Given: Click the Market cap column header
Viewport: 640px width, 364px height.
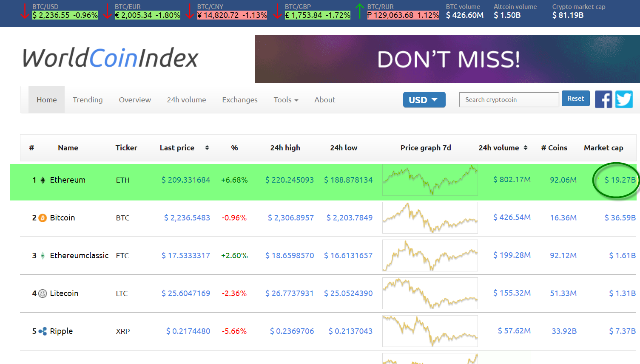Looking at the screenshot, I should tap(603, 148).
